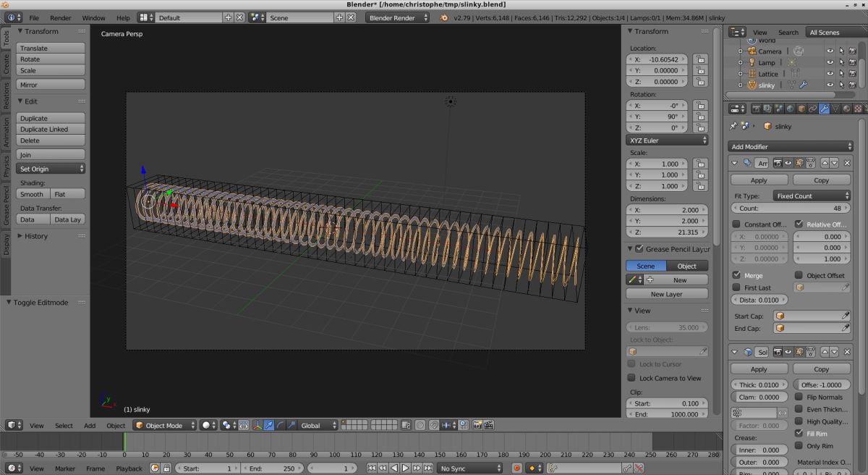868x475 pixels.
Task: Hide the Camera in the outliner
Action: click(830, 51)
